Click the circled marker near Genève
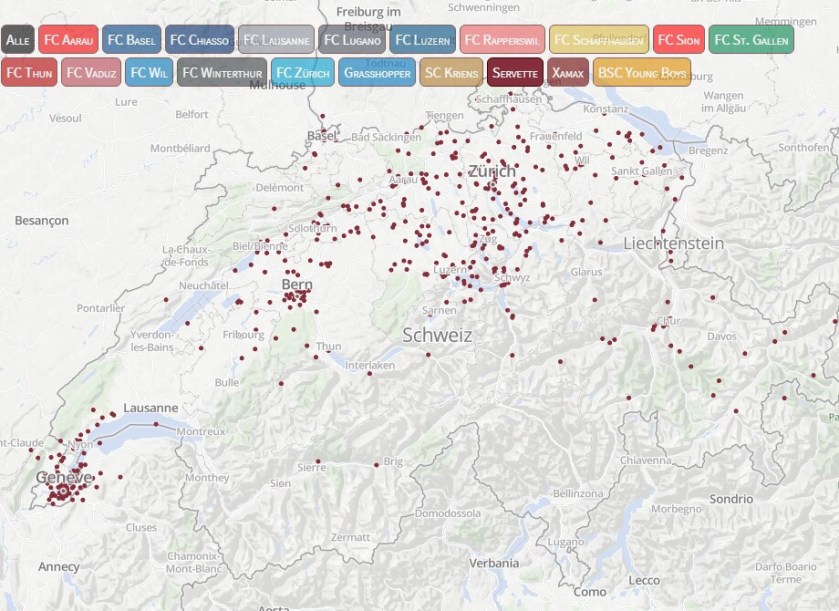This screenshot has width=839, height=611. tap(63, 490)
